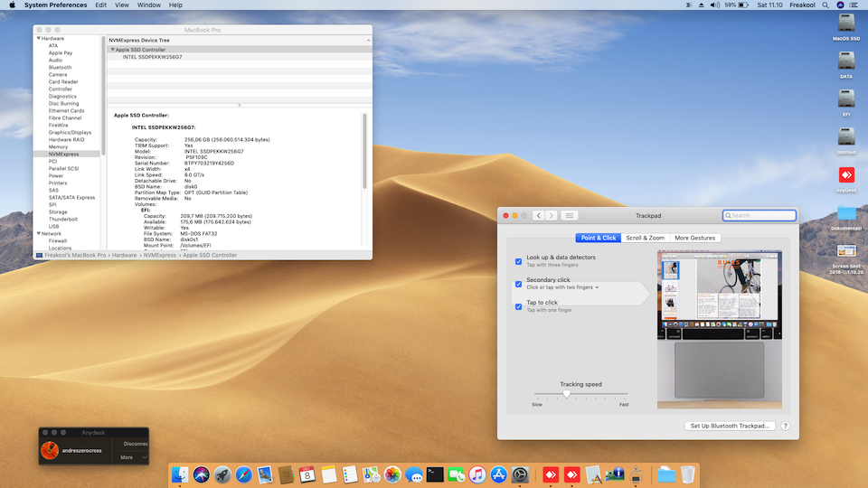Open the Secondary click gesture dropdown

pyautogui.click(x=562, y=287)
